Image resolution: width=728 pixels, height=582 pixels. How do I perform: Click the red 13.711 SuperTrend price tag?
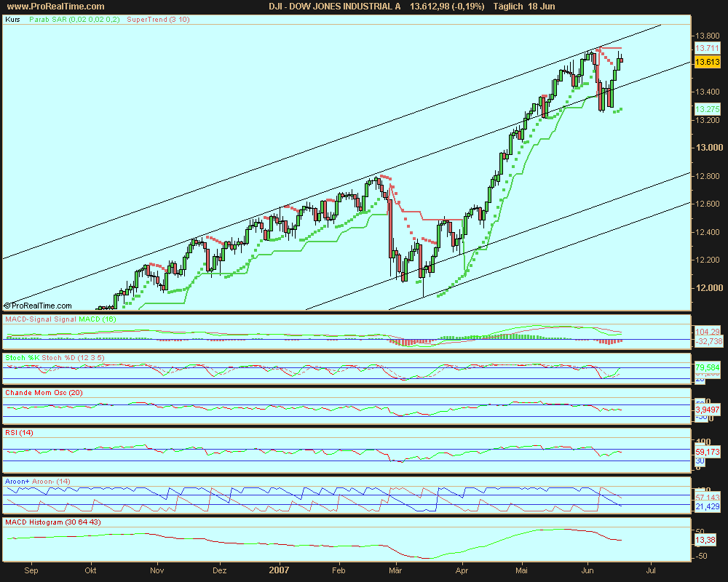707,48
